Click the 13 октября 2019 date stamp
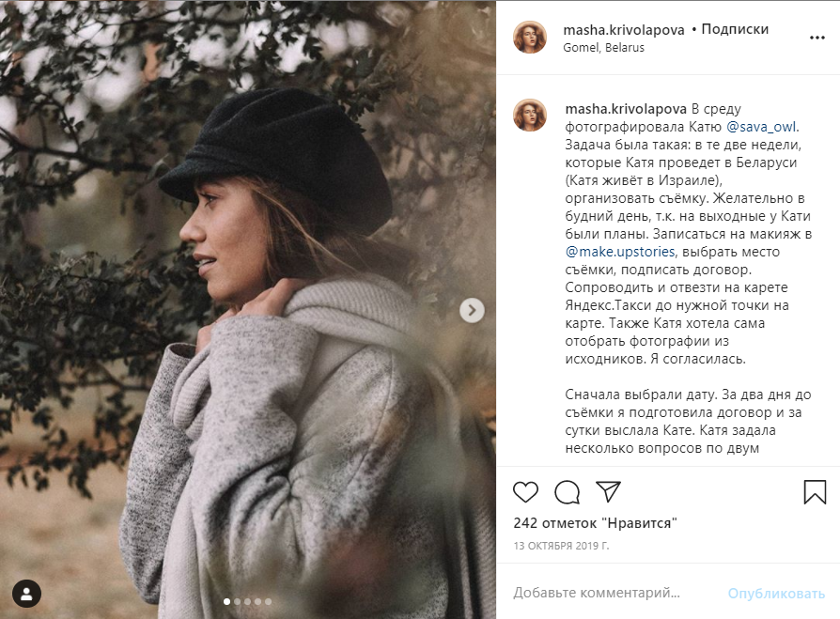Screen dimensions: 840x619 tap(561, 545)
